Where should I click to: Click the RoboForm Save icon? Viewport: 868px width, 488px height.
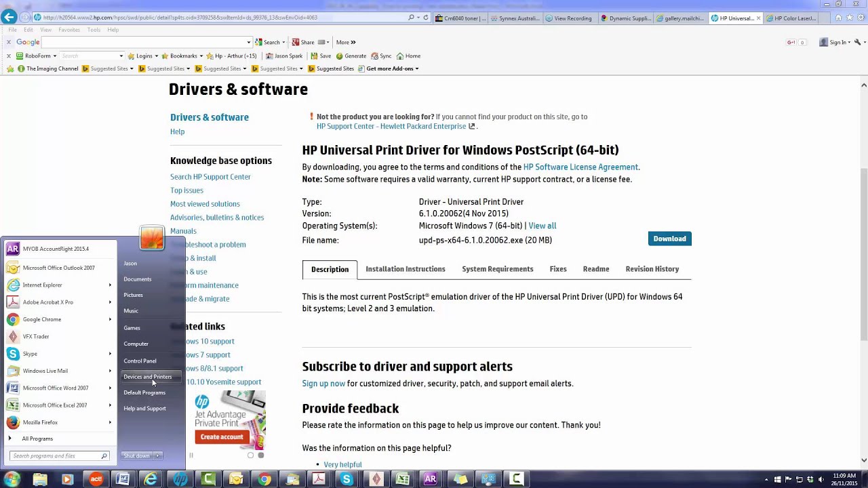320,56
